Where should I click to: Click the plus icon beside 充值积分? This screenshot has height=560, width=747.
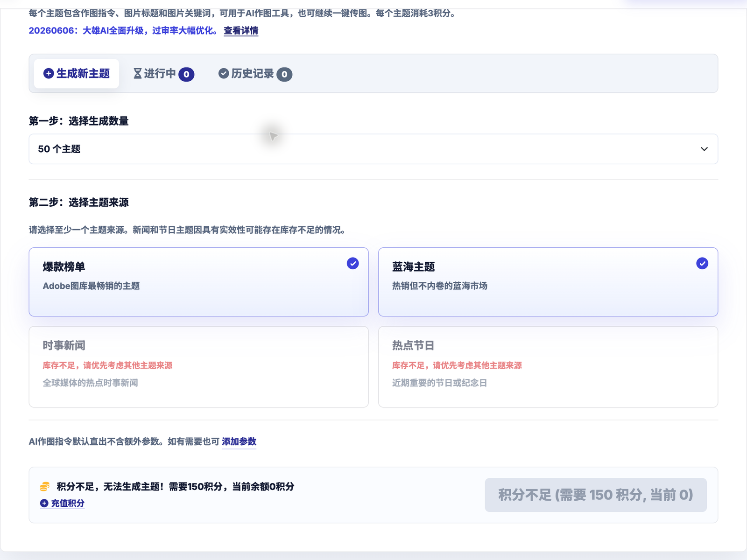44,503
